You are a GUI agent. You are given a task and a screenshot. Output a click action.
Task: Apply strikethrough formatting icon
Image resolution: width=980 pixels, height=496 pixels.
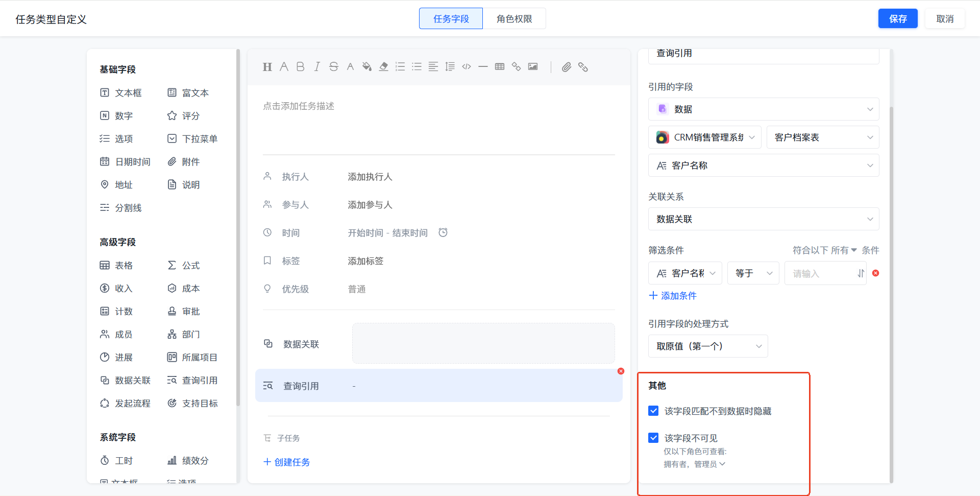334,67
